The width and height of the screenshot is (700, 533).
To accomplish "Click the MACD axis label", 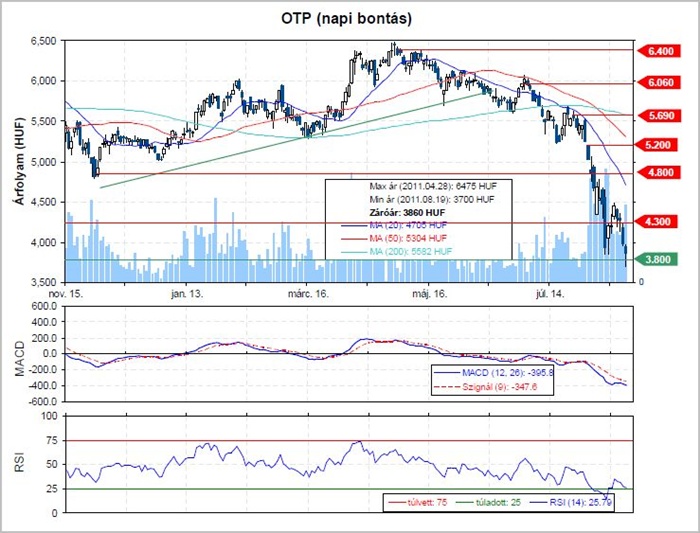I will pyautogui.click(x=20, y=358).
